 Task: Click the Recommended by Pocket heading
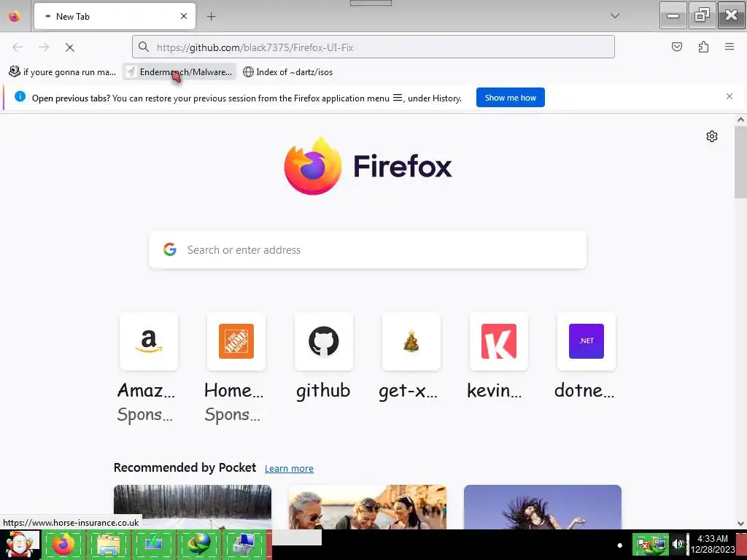point(185,467)
